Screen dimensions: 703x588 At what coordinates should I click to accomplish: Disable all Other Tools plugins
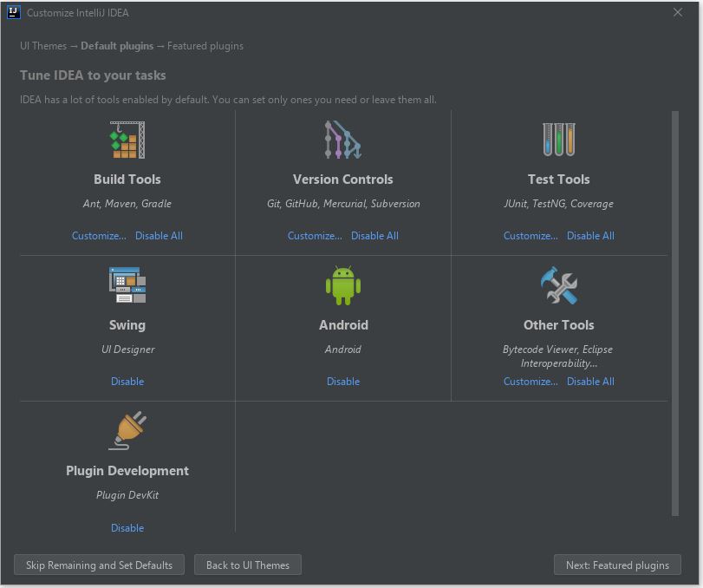click(590, 382)
